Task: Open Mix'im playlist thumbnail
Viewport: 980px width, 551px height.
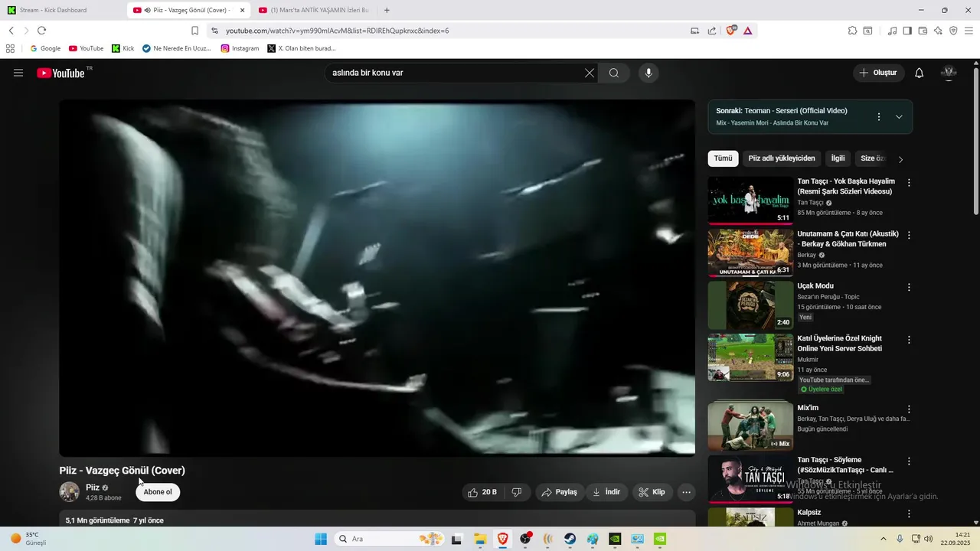Action: click(x=750, y=425)
